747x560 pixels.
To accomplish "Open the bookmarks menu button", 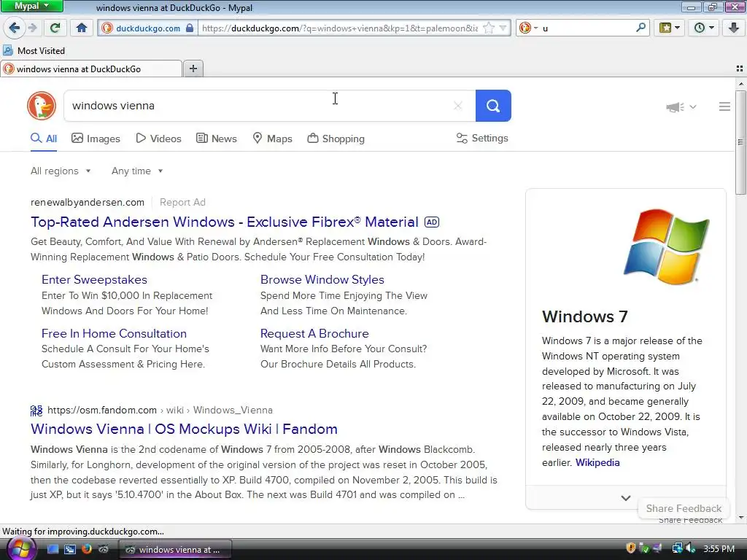I will pyautogui.click(x=670, y=28).
